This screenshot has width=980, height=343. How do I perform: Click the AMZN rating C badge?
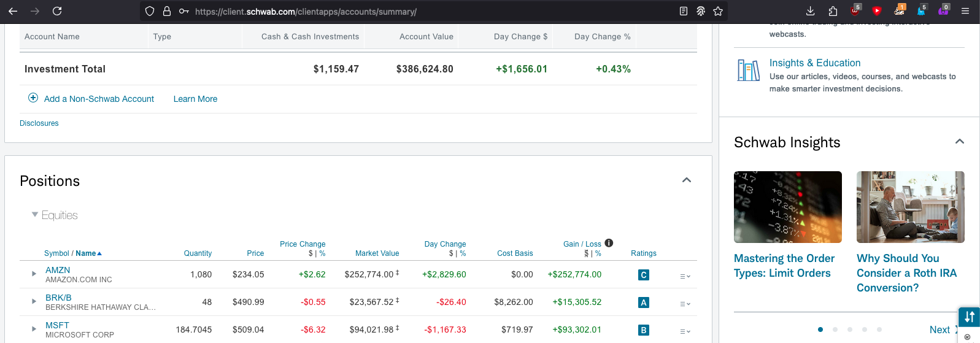coord(643,275)
